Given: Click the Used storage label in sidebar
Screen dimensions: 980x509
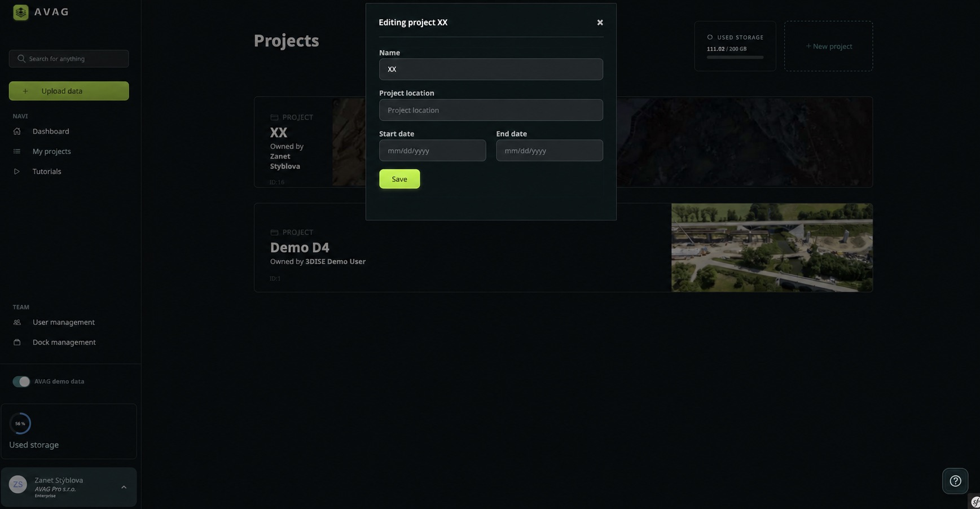Looking at the screenshot, I should (34, 445).
